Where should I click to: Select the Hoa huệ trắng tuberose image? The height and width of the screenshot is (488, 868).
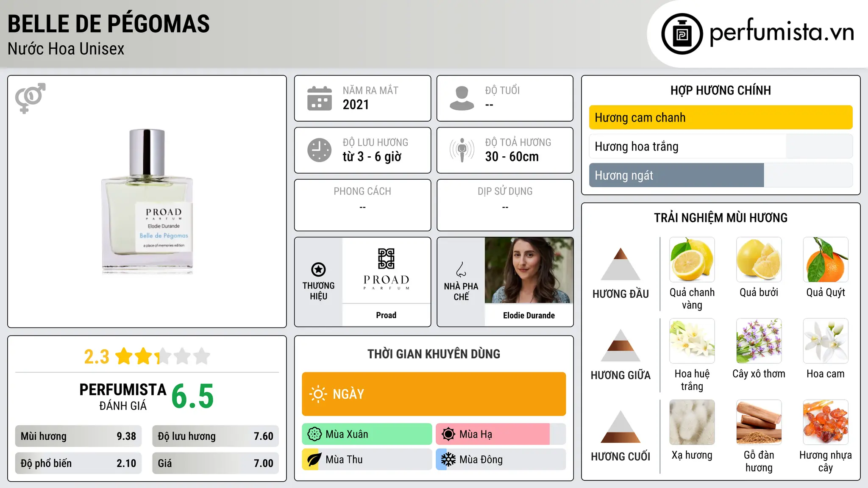point(692,341)
